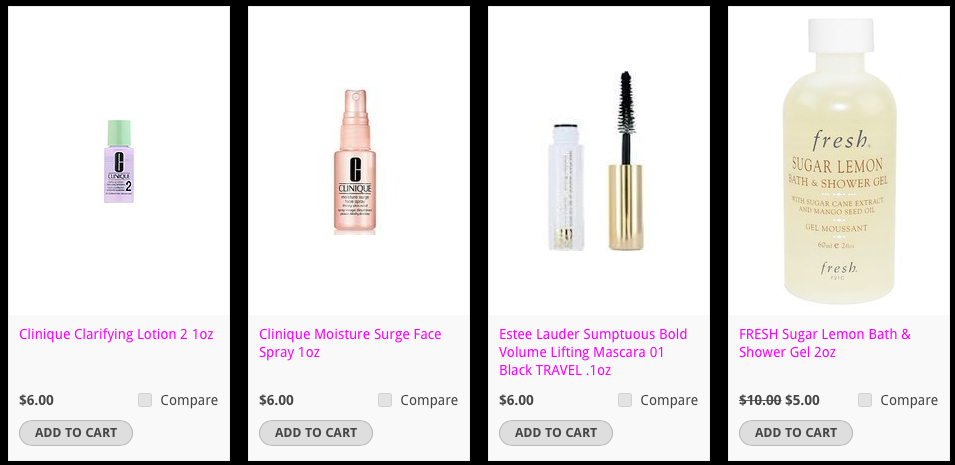
Task: Tick Compare checkbox for Moisture Surge Face Spray
Action: click(385, 400)
